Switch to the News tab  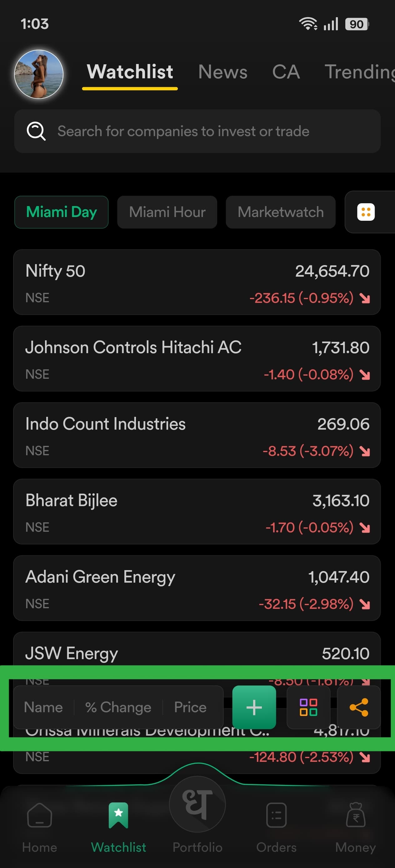(x=222, y=72)
